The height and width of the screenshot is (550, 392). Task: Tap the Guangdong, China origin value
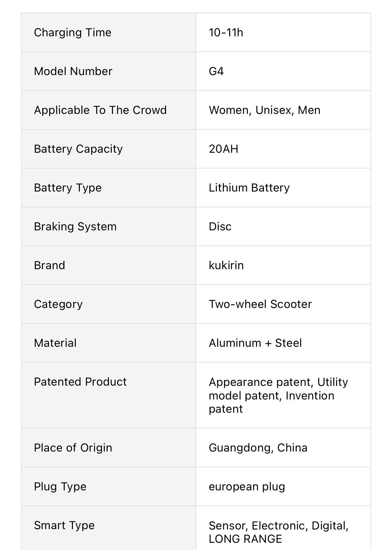coord(258,448)
